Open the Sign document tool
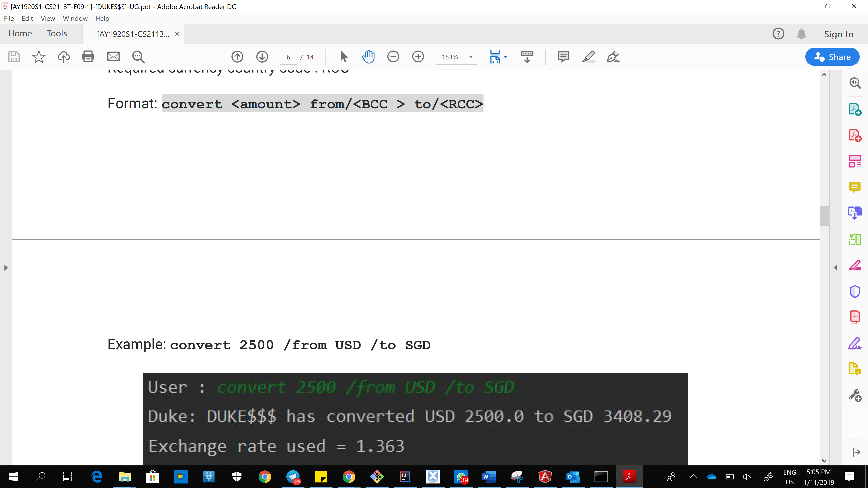Viewport: 868px width, 488px height. 613,56
